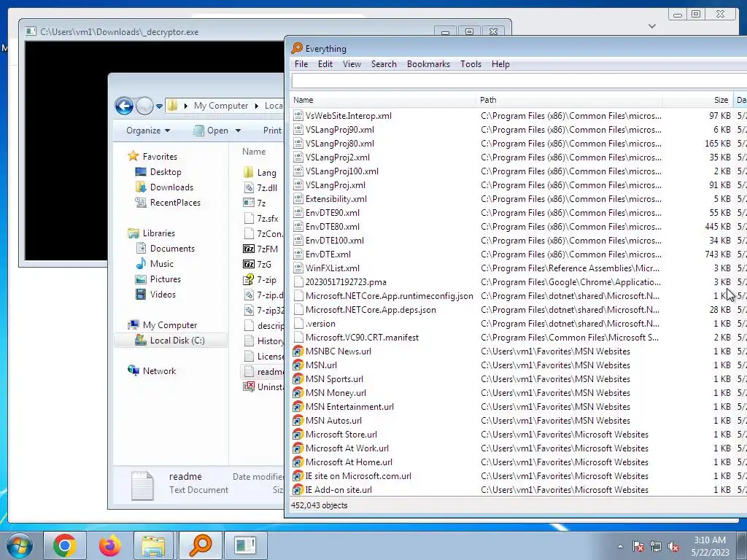The width and height of the screenshot is (747, 560).
Task: Select the Extensibility.xml result
Action: 336,199
